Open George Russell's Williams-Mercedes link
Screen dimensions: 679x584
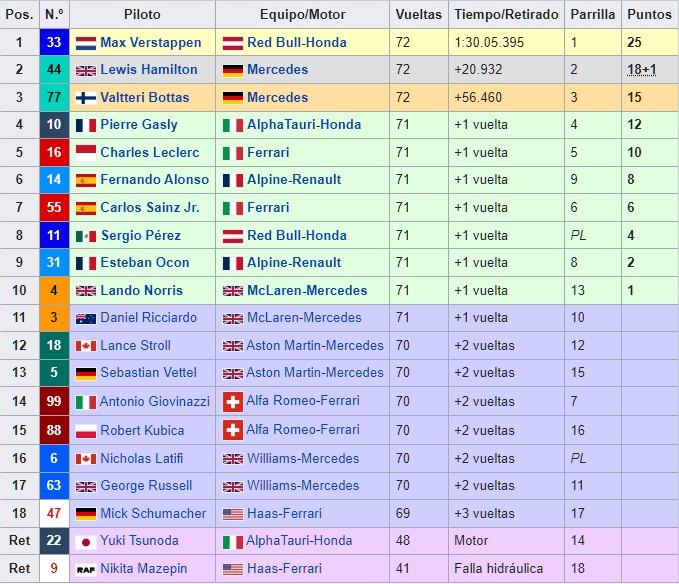point(303,485)
